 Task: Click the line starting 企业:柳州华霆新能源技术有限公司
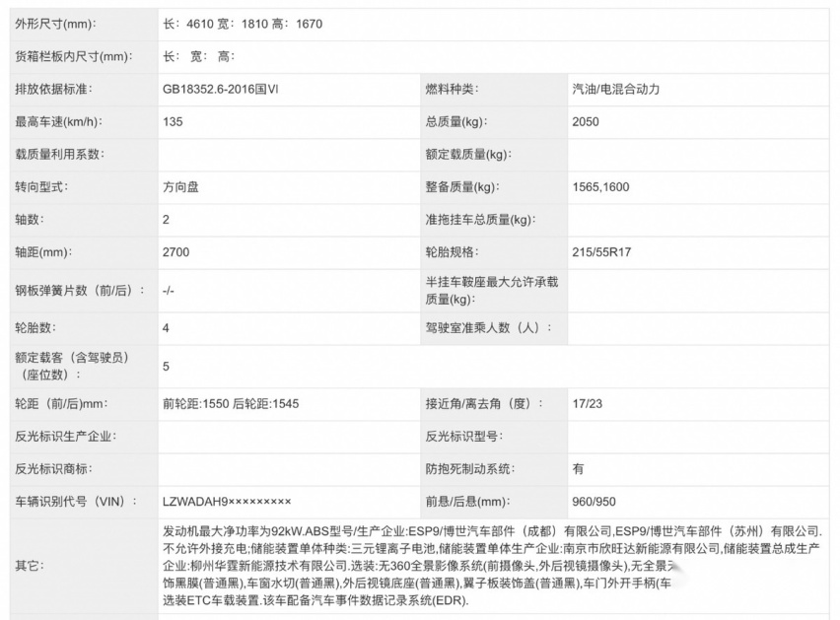pos(422,566)
